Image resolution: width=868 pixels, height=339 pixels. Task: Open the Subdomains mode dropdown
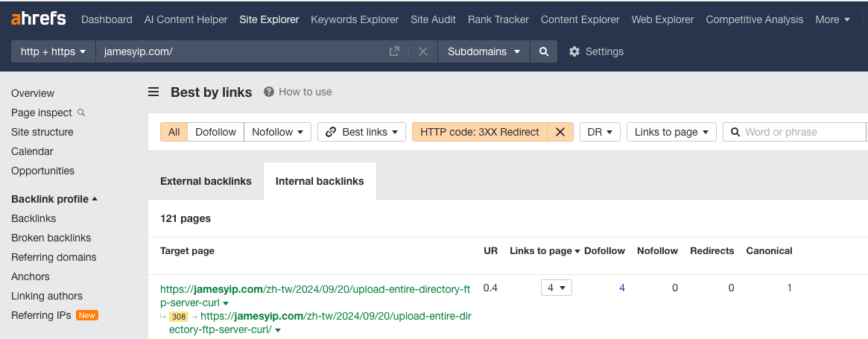[x=484, y=51]
